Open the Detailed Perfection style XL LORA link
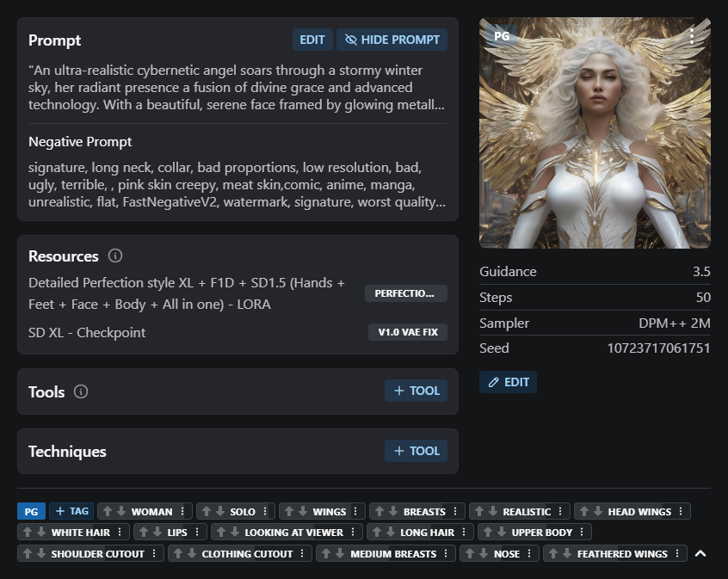Screen dimensions: 728x579 (x=187, y=293)
